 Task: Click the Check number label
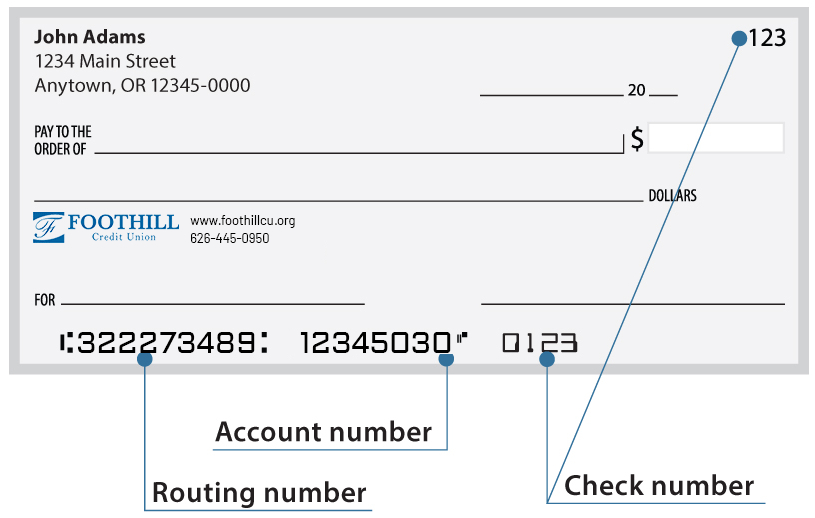(659, 486)
